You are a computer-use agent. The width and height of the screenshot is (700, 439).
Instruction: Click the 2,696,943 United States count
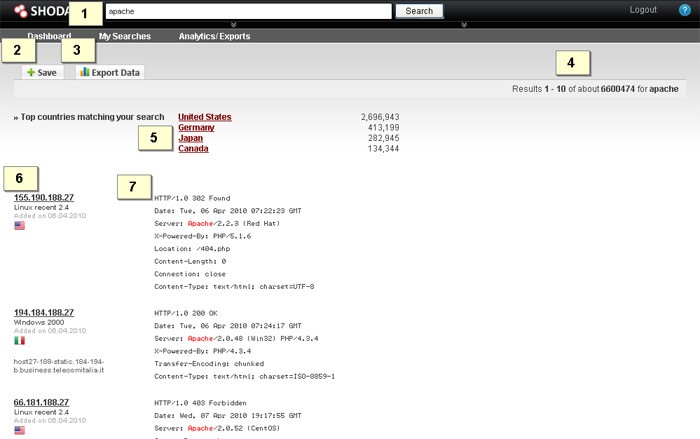click(380, 117)
